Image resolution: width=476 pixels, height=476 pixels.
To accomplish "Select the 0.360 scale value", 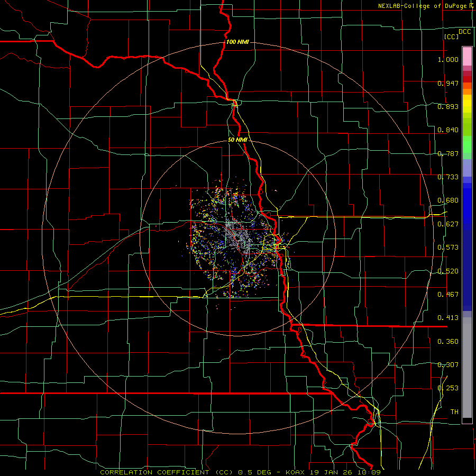I will click(448, 342).
